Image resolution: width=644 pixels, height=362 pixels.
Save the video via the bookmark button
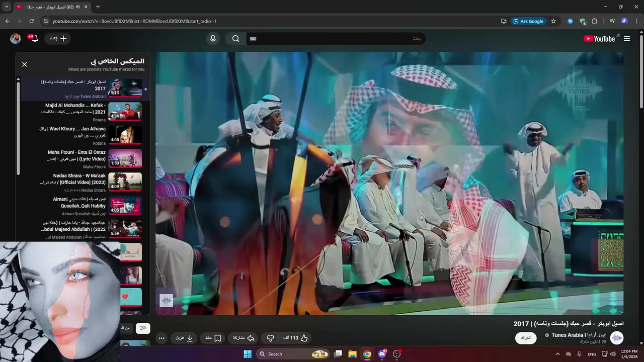click(x=213, y=338)
